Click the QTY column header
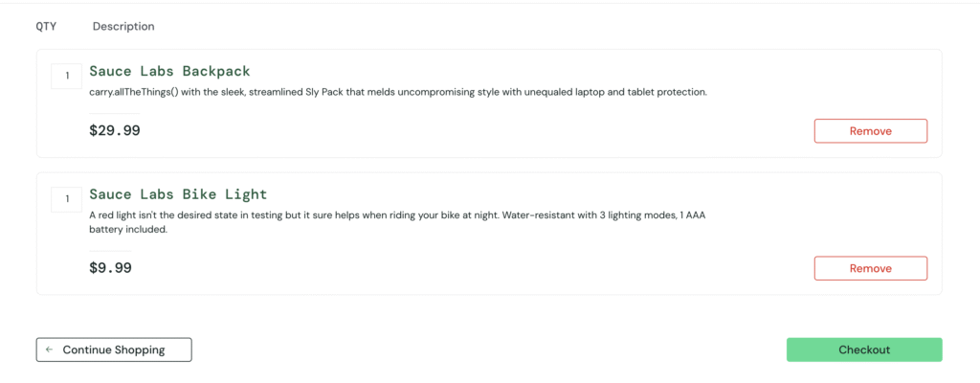980x383 pixels. pyautogui.click(x=46, y=27)
